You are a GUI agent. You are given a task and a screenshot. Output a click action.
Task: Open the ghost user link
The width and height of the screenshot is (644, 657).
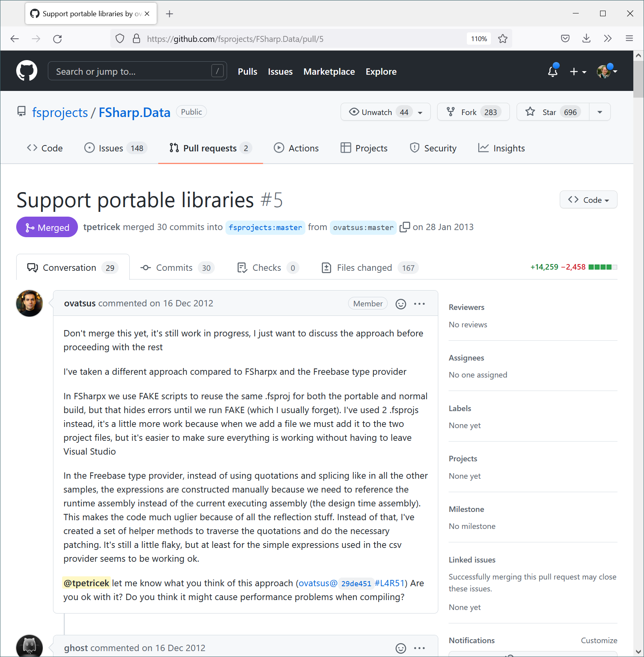pyautogui.click(x=76, y=648)
